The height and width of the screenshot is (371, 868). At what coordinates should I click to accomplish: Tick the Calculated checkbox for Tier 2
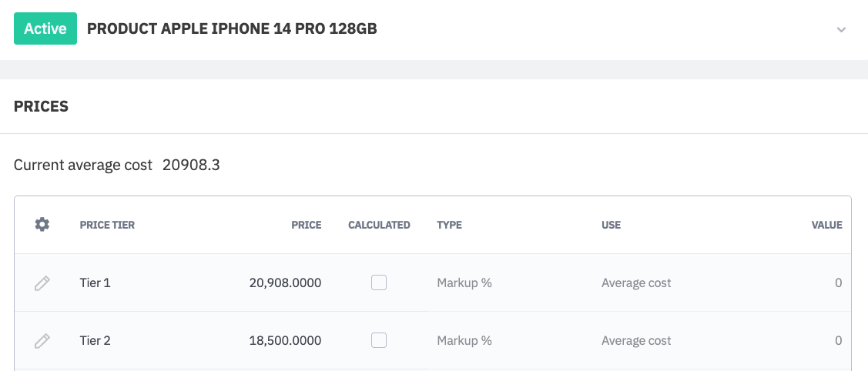click(x=379, y=340)
